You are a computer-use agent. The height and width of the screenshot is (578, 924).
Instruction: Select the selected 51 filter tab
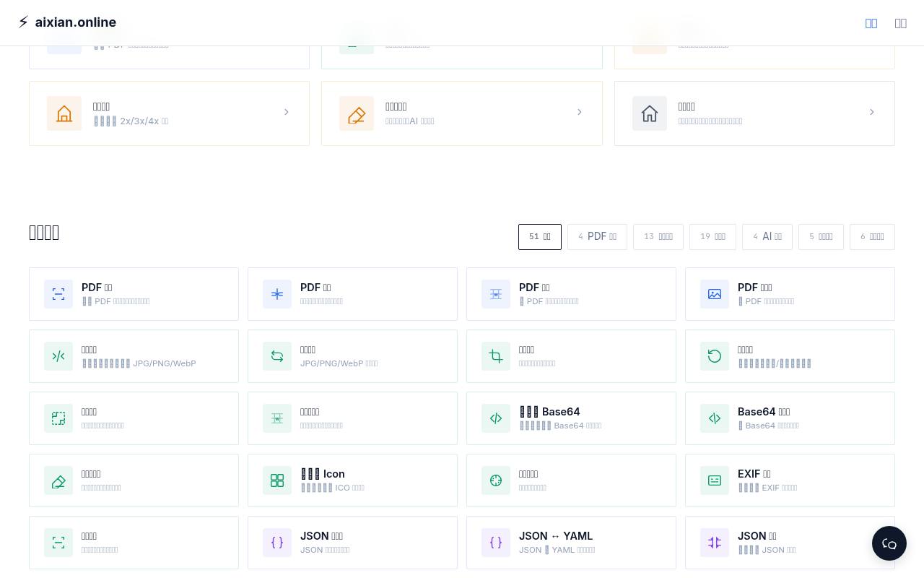coord(540,237)
